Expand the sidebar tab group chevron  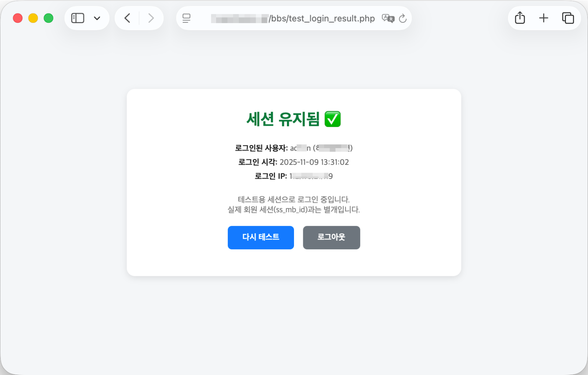tap(97, 18)
